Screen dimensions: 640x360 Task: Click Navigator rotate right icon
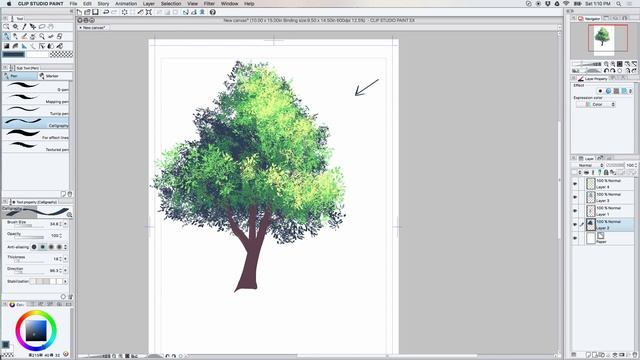(x=613, y=71)
